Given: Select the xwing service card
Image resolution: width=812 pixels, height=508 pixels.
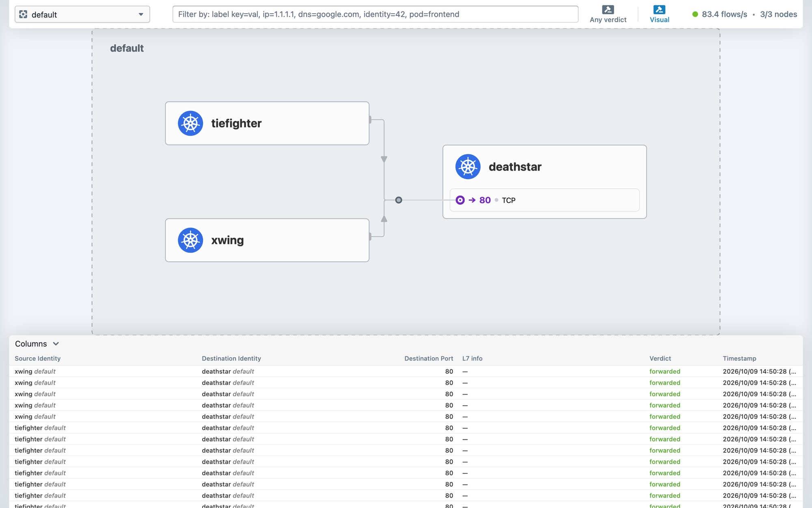Looking at the screenshot, I should [267, 240].
